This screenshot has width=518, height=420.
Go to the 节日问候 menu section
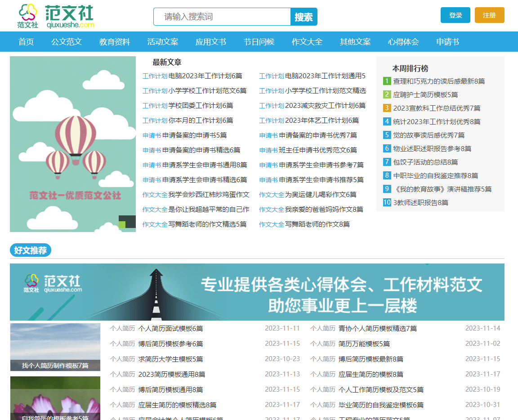(x=259, y=42)
